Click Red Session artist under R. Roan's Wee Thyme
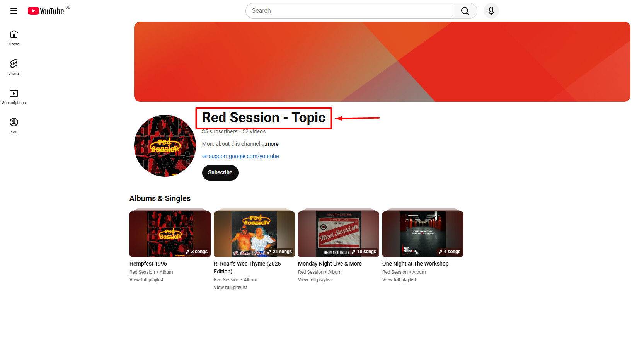The image size is (644, 351). (x=227, y=280)
